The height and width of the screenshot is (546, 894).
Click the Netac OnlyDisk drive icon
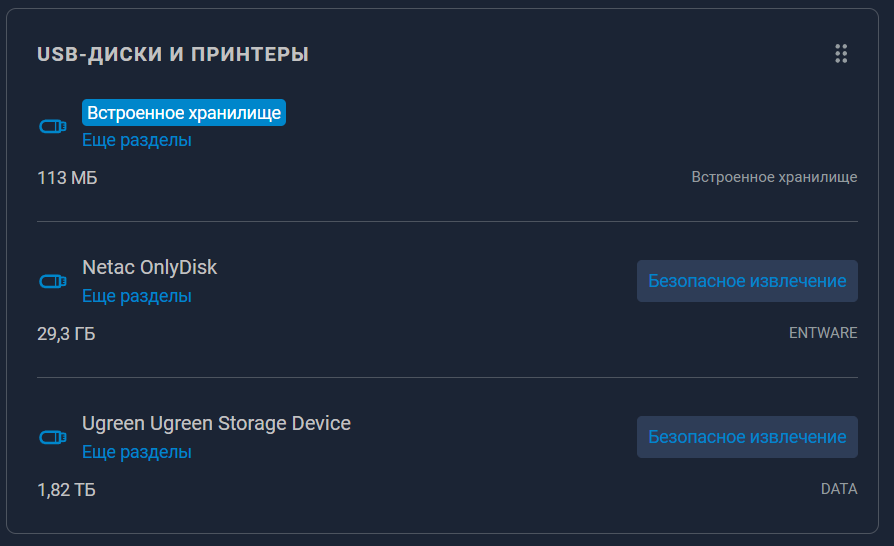53,281
